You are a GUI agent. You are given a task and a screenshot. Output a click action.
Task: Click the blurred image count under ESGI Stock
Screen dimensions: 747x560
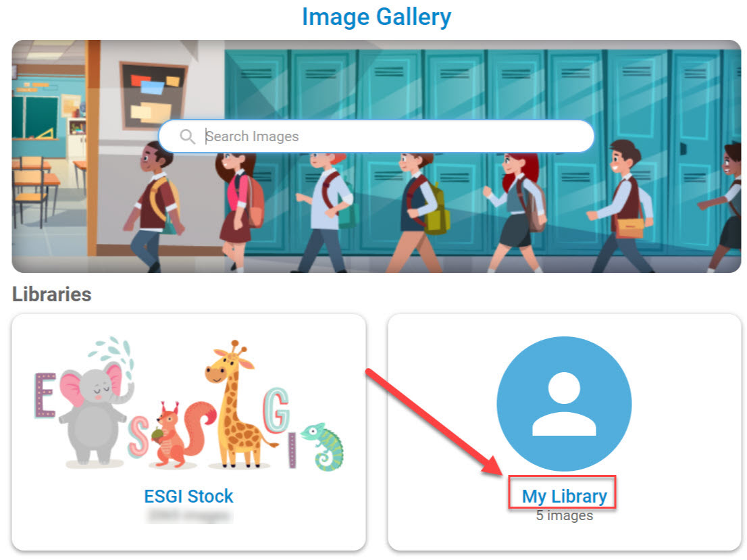(x=189, y=515)
